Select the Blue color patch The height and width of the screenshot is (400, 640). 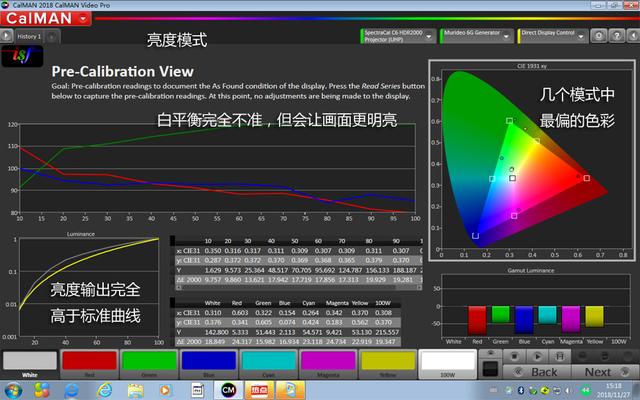click(x=209, y=364)
